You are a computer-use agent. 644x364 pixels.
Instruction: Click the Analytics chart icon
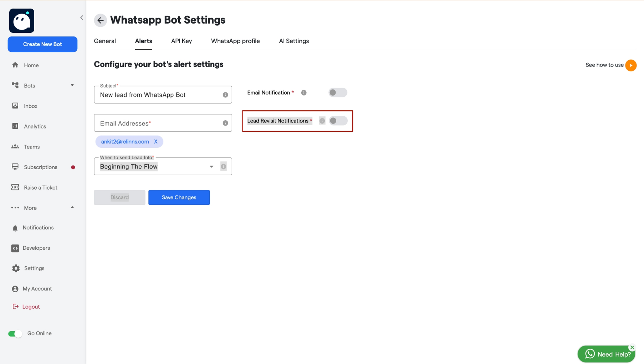click(15, 126)
